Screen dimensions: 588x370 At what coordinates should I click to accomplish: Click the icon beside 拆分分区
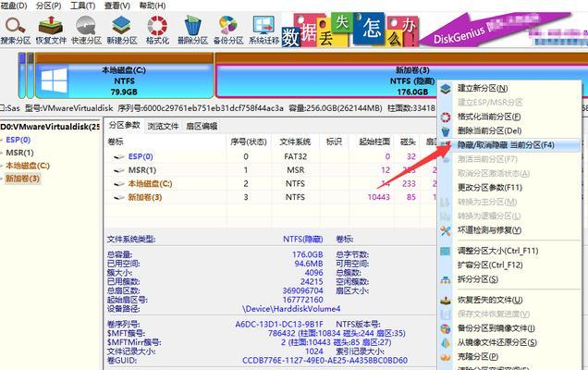[446, 280]
